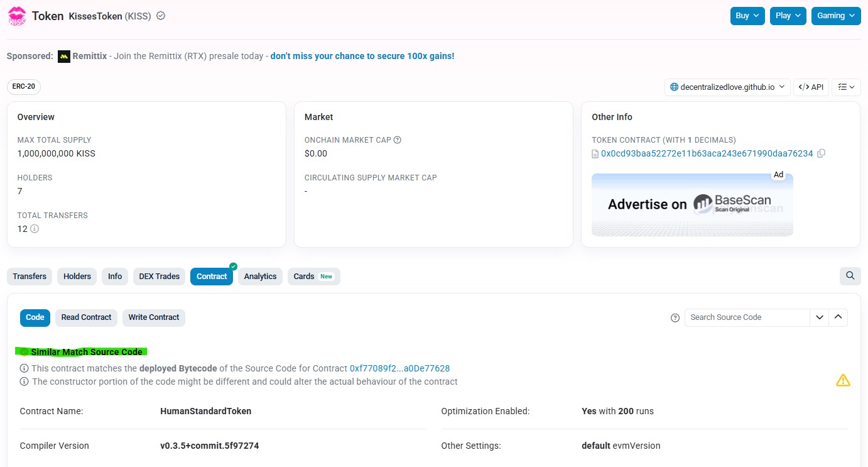The height and width of the screenshot is (467, 868).
Task: Click the info icon before 'This contract matches'
Action: (x=24, y=368)
